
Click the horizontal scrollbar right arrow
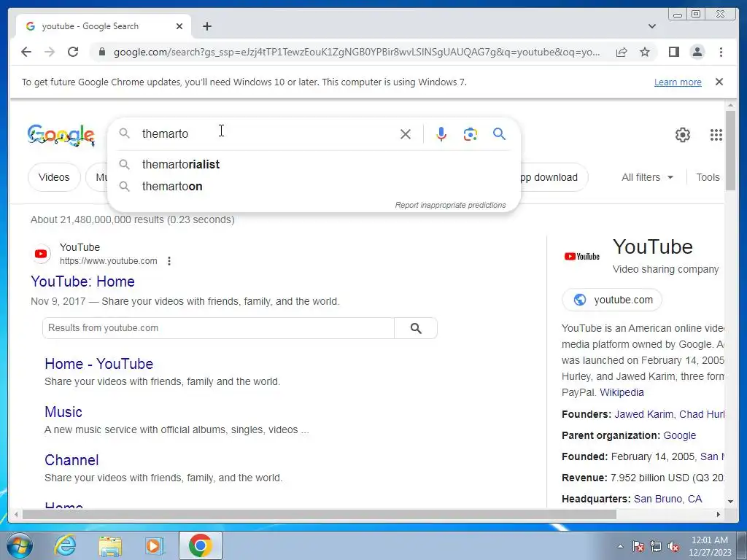coord(719,514)
